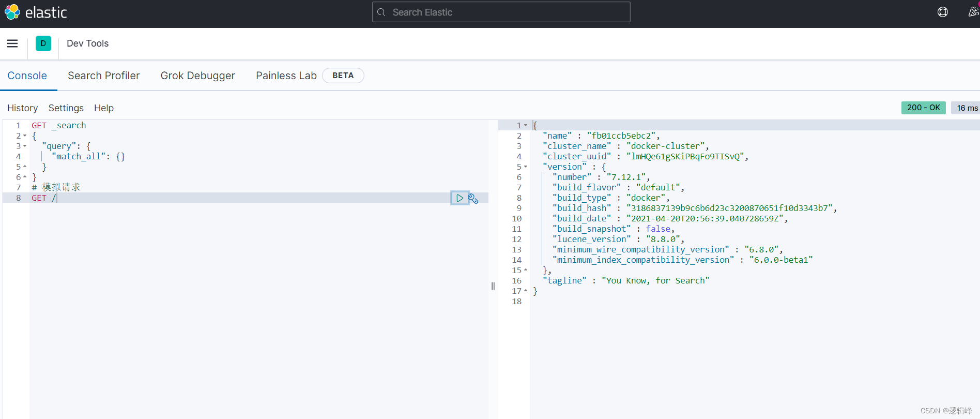
Task: Click the Elastic logo icon
Action: tap(12, 12)
